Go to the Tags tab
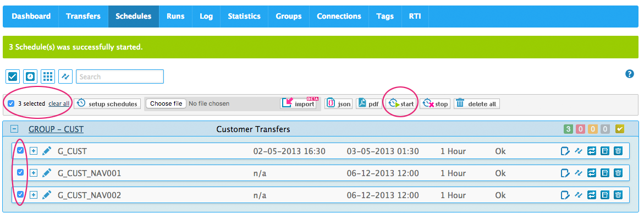The image size is (644, 213). tap(385, 17)
